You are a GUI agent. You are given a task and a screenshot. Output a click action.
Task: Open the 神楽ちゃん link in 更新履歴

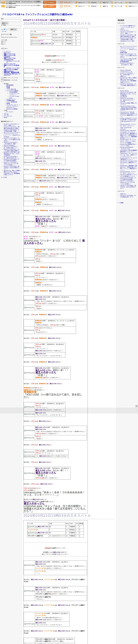click(x=123, y=76)
